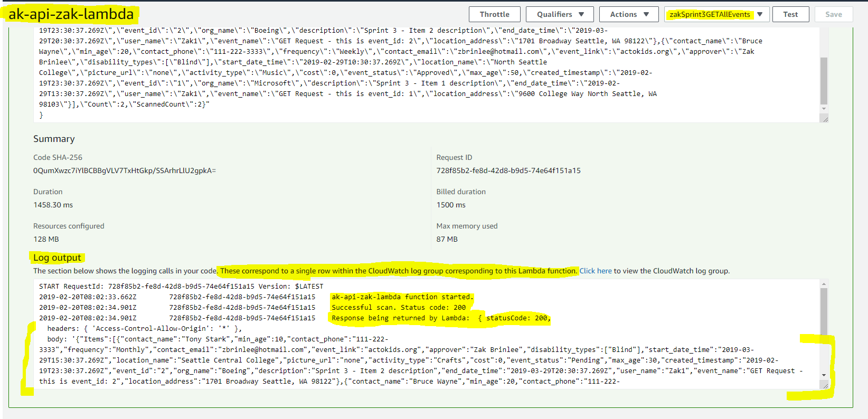
Task: Open the Click here CloudWatch link
Action: [x=596, y=271]
